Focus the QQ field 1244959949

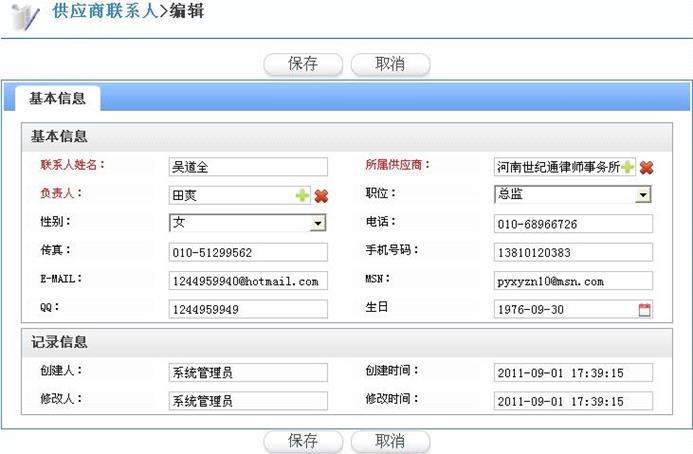[x=248, y=309]
